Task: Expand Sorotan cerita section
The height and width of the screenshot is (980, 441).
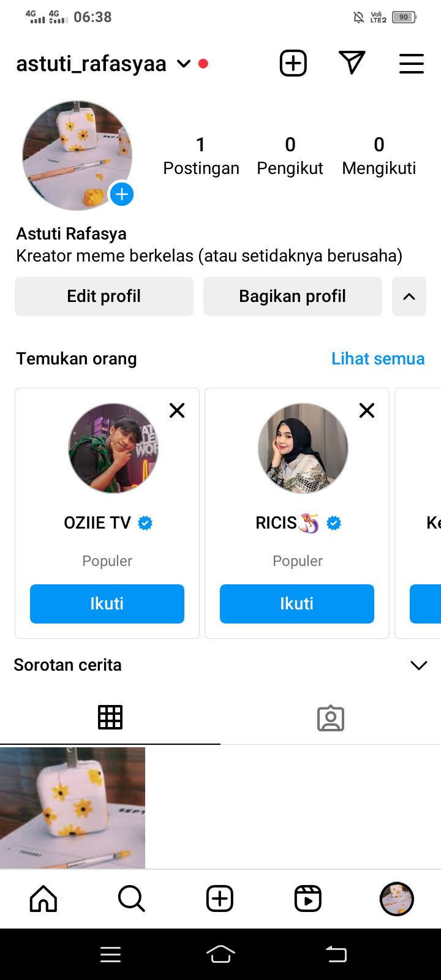Action: [418, 665]
